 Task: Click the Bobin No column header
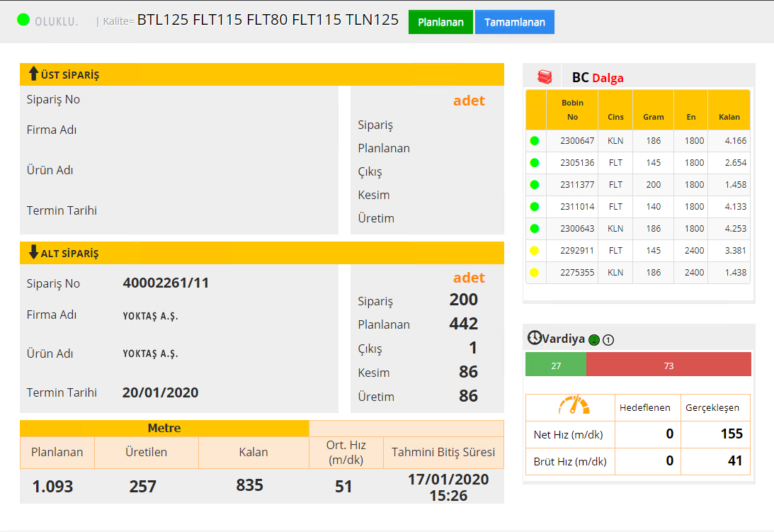click(x=572, y=110)
